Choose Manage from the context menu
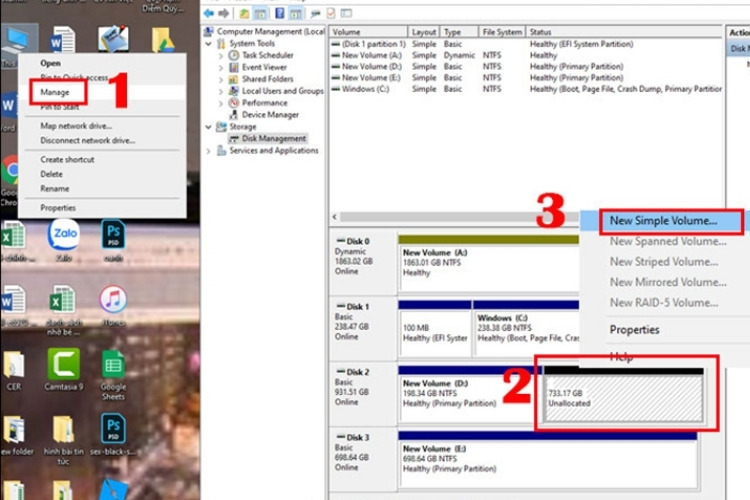Viewport: 750px width, 500px height. coord(55,92)
